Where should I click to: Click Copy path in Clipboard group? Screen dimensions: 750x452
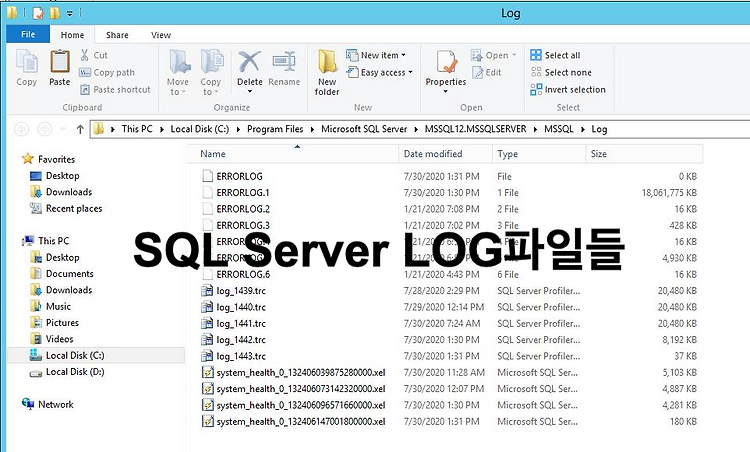pyautogui.click(x=107, y=72)
